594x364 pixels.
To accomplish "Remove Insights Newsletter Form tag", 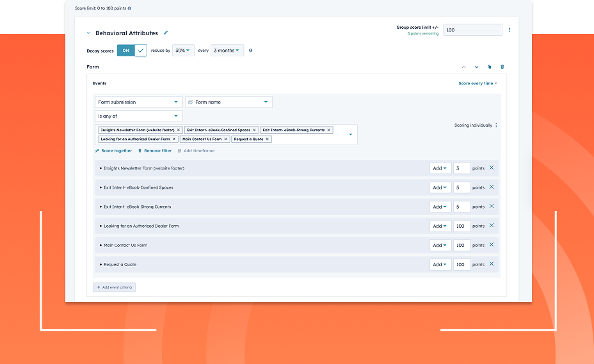I will point(179,130).
